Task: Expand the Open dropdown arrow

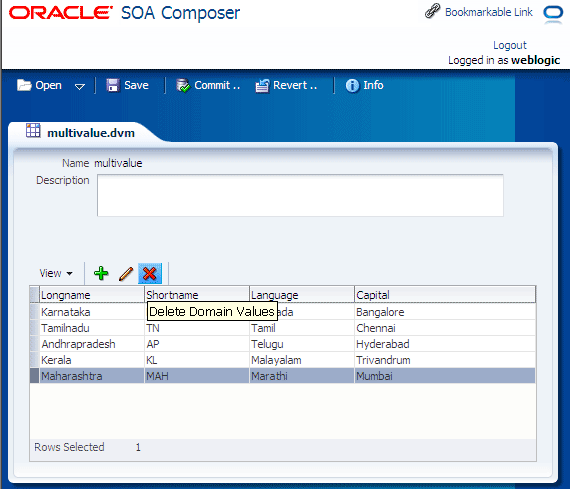Action: [80, 87]
